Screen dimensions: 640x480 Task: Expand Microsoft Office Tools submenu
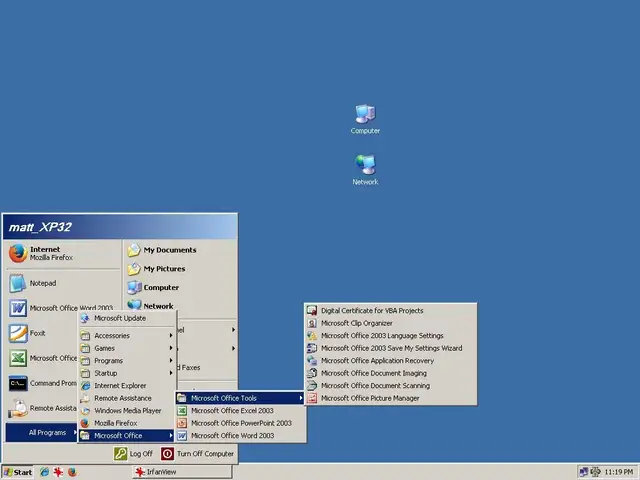click(x=240, y=398)
